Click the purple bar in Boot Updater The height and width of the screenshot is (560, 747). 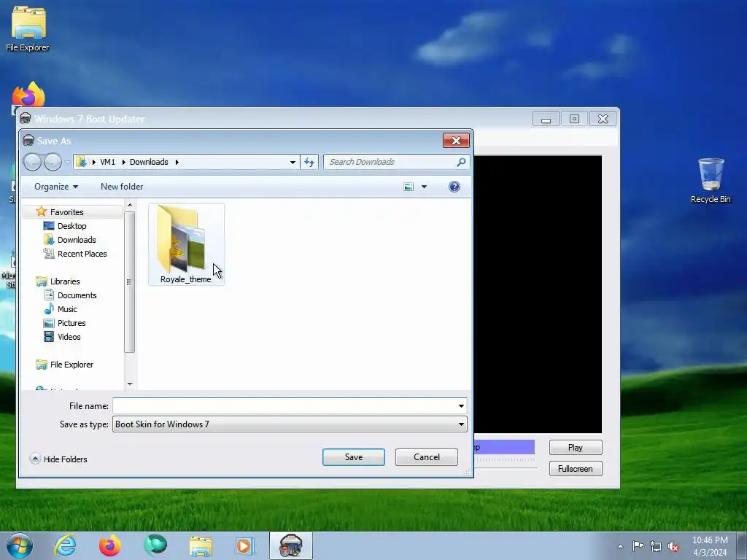[x=504, y=447]
